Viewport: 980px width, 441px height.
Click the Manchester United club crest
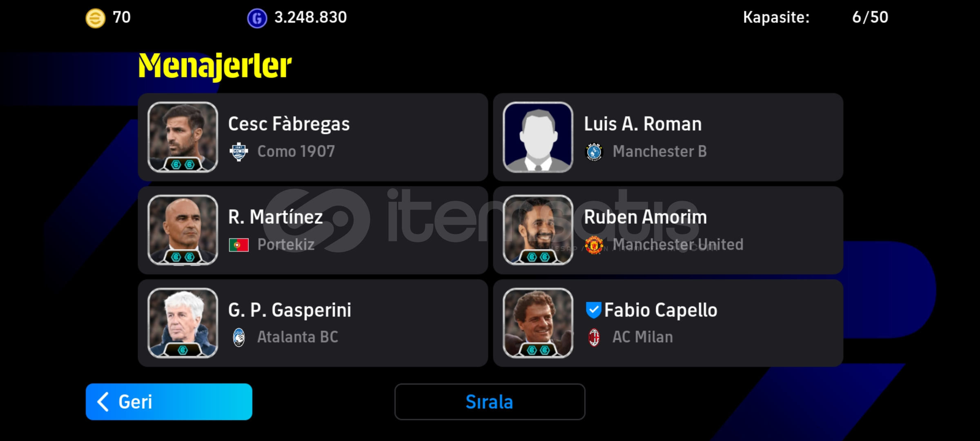[x=594, y=245]
